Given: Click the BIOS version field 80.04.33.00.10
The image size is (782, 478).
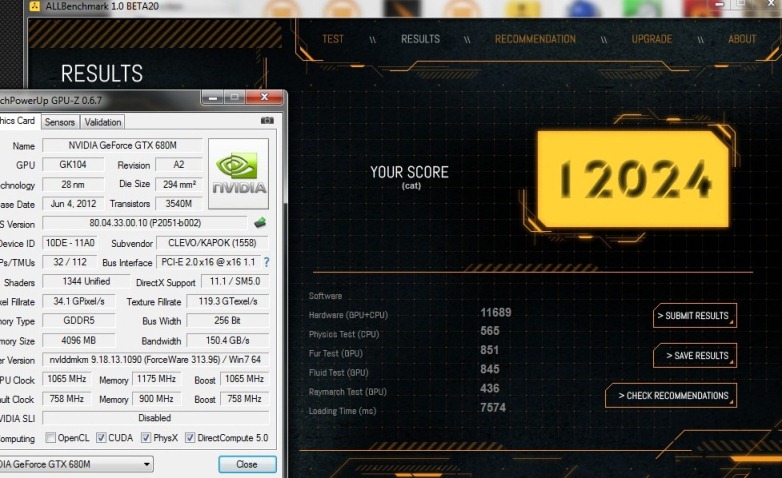Looking at the screenshot, I should [x=145, y=223].
